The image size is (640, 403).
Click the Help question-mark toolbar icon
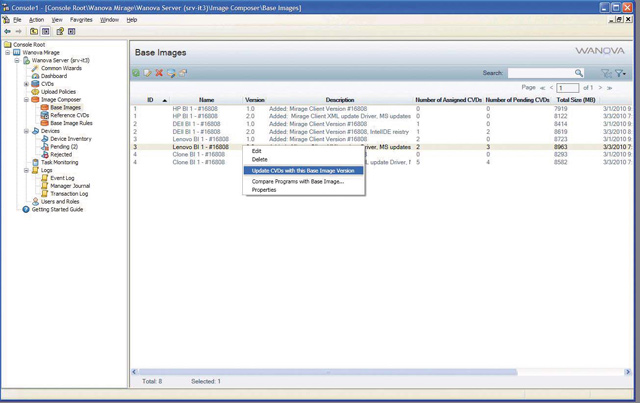click(60, 31)
